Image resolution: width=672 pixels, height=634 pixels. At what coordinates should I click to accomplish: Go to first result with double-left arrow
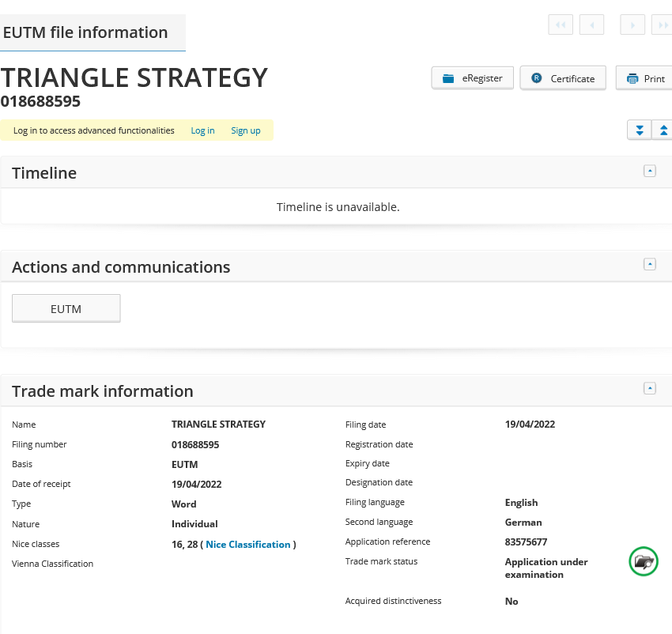pos(560,25)
